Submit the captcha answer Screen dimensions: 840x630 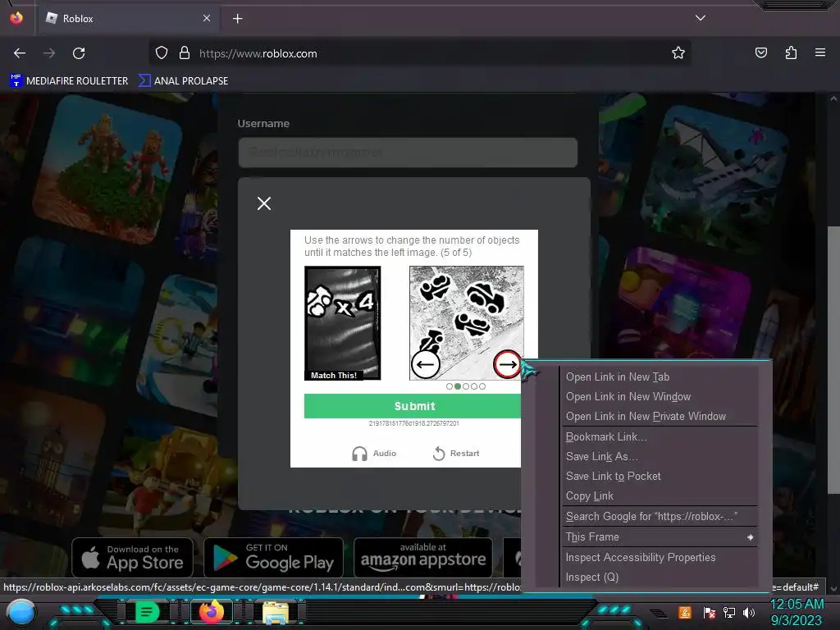(414, 406)
